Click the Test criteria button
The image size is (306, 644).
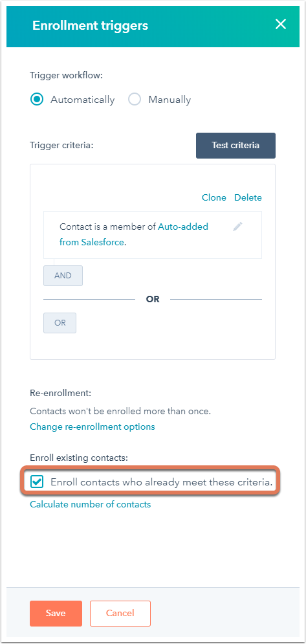pos(235,146)
